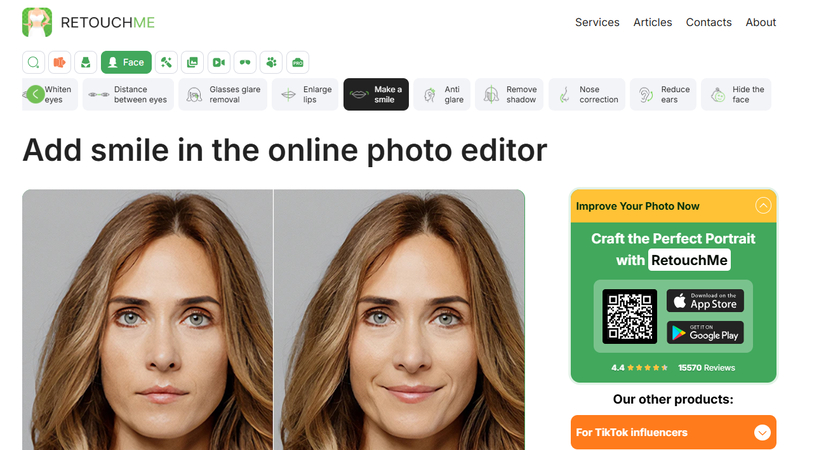Open the Contacts link in header
Viewport: 833px width, 450px height.
(708, 22)
